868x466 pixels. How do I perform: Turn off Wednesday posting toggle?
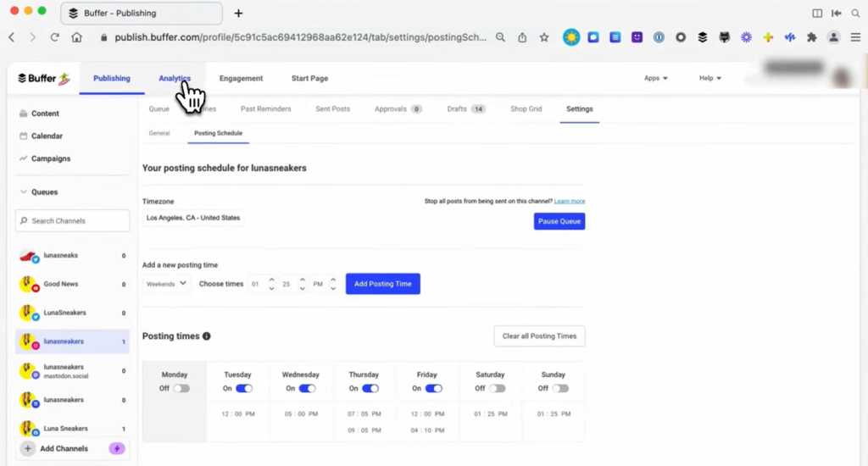307,389
